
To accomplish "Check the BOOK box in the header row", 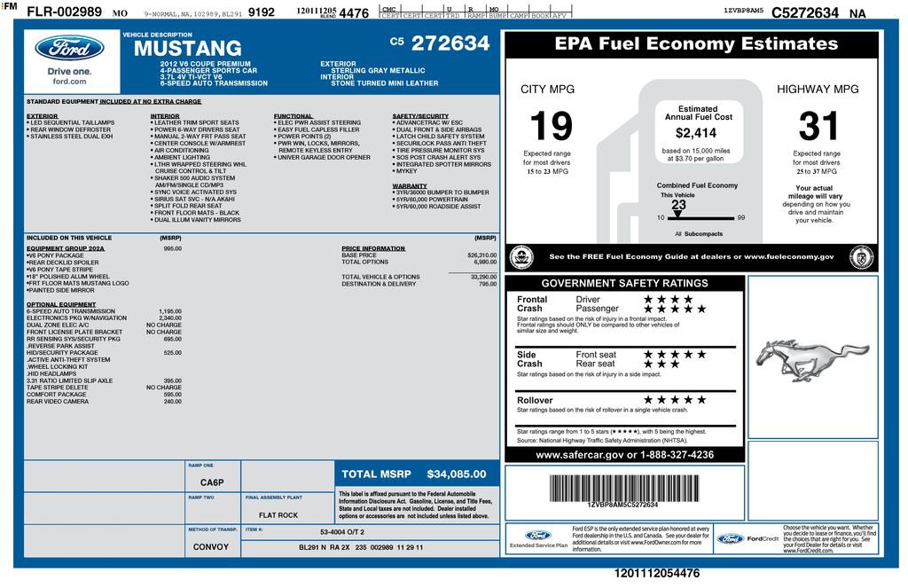I will coord(540,12).
